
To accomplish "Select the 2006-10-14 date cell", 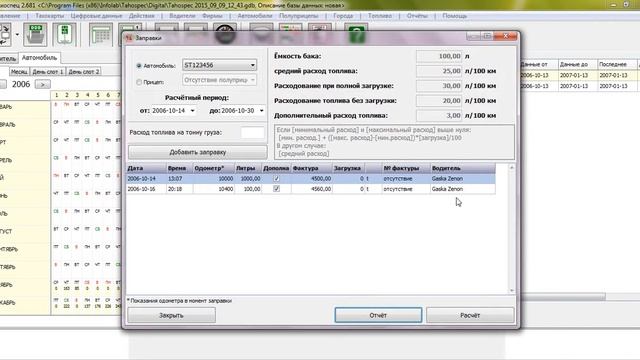I will click(146, 179).
